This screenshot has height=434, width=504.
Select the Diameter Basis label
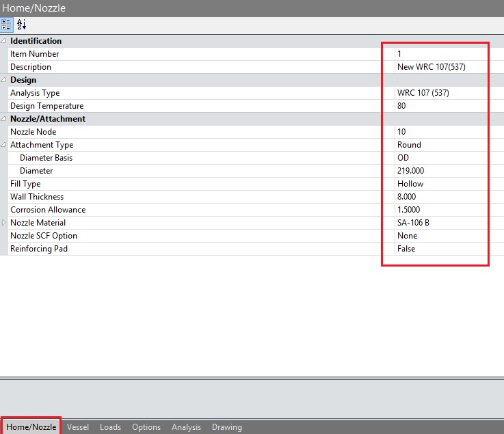(x=47, y=158)
